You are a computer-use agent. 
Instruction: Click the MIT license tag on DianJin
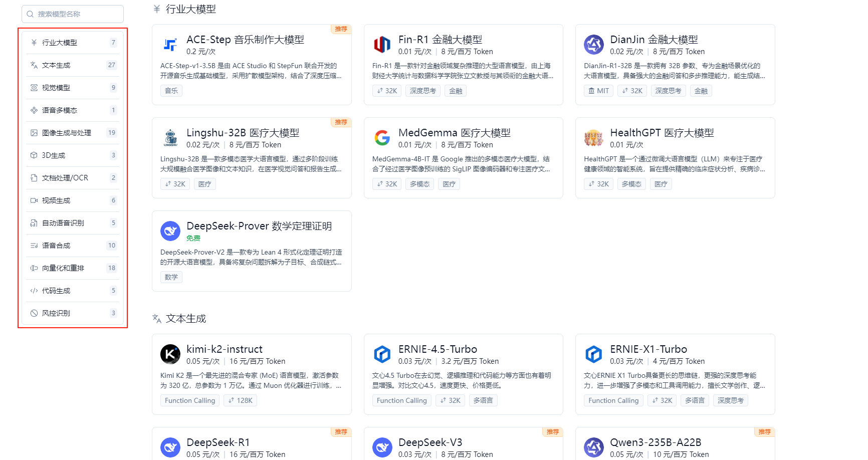point(599,91)
